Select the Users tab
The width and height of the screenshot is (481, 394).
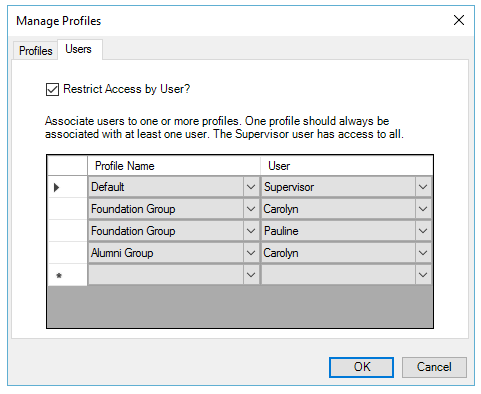pyautogui.click(x=79, y=49)
